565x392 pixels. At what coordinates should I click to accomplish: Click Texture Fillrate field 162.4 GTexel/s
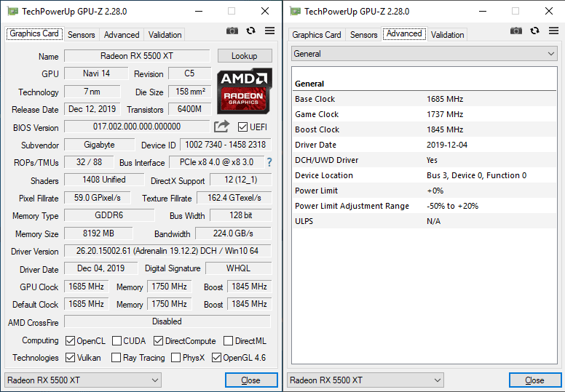pyautogui.click(x=234, y=198)
